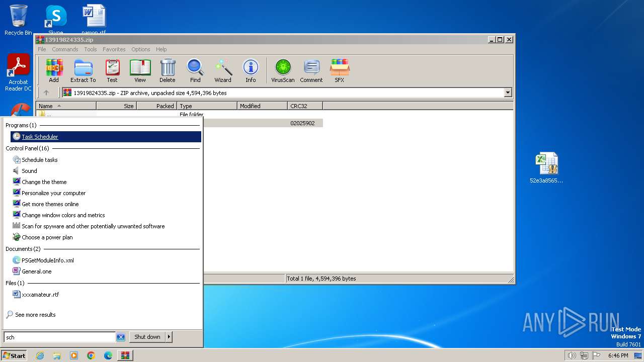Expand the archive path dropdown
This screenshot has height=362, width=644.
508,93
